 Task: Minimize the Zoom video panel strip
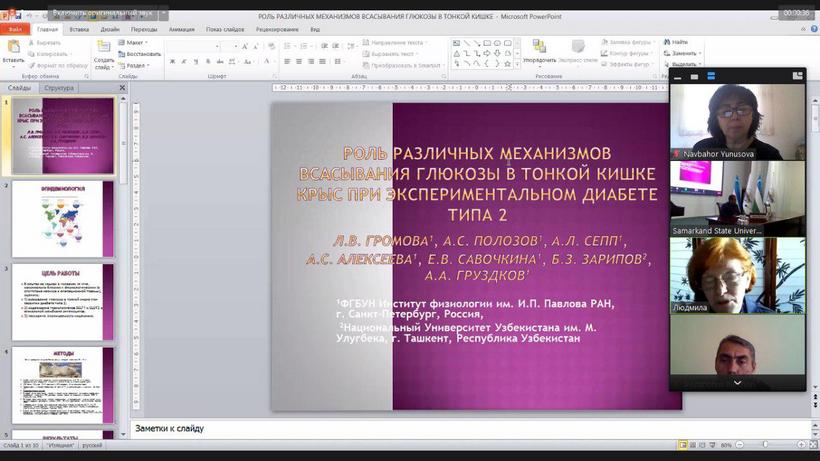678,74
